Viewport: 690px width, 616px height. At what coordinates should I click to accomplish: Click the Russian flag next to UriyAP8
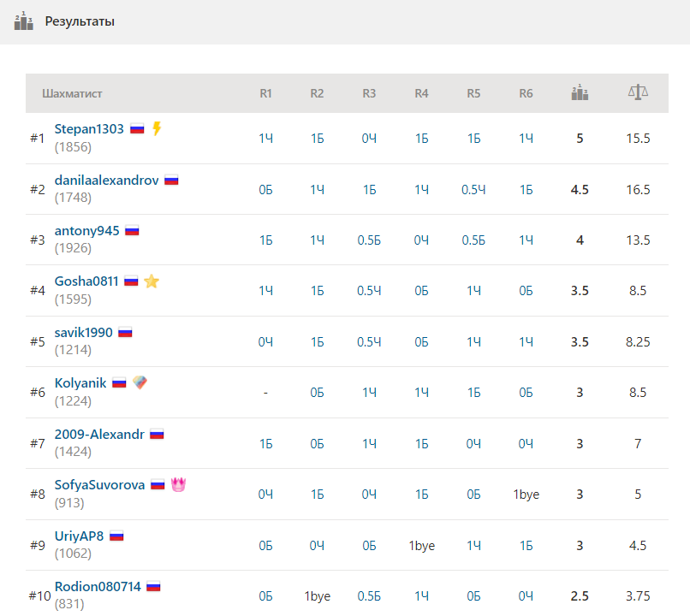click(x=116, y=536)
